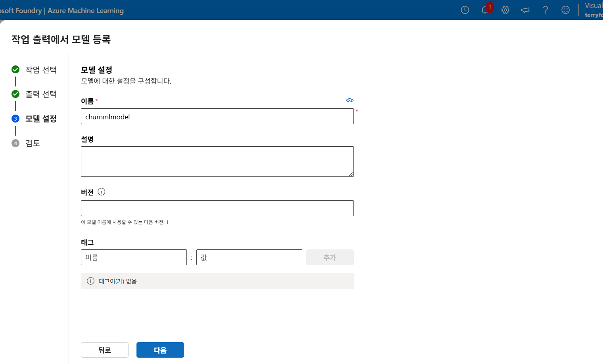The height and width of the screenshot is (364, 603).
Task: Click the tag 값 value field
Action: tap(249, 257)
